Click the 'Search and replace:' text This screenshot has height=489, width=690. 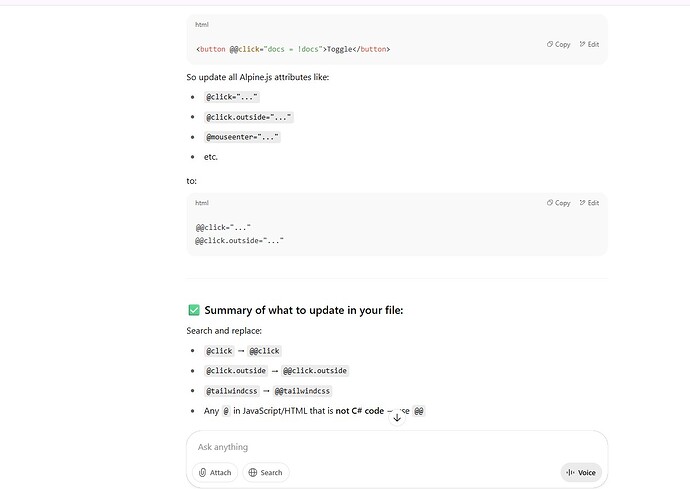click(x=224, y=331)
